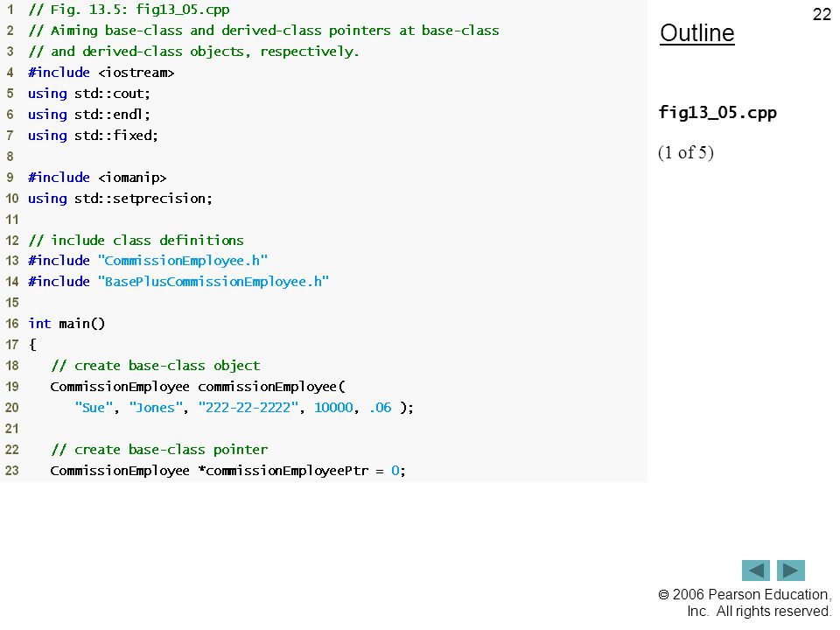
Task: Go to the previous slide with the left arrow
Action: pyautogui.click(x=755, y=570)
